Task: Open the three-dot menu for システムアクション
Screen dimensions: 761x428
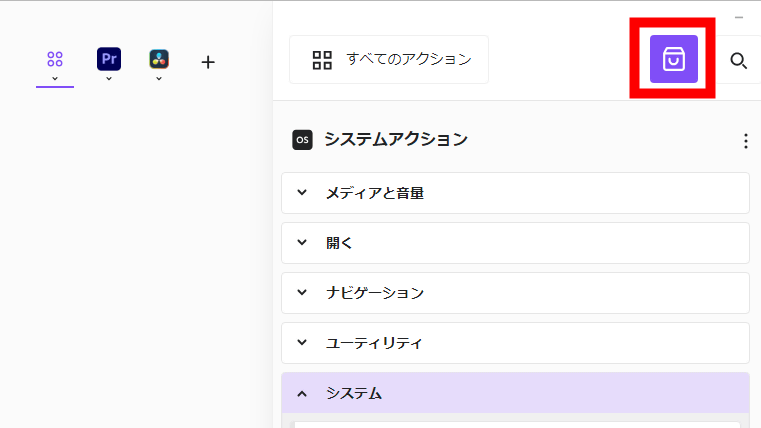Action: 745,141
